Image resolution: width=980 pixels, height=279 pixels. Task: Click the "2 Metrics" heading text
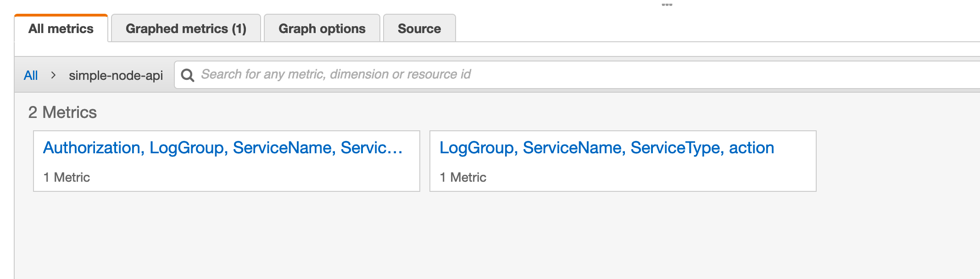62,112
